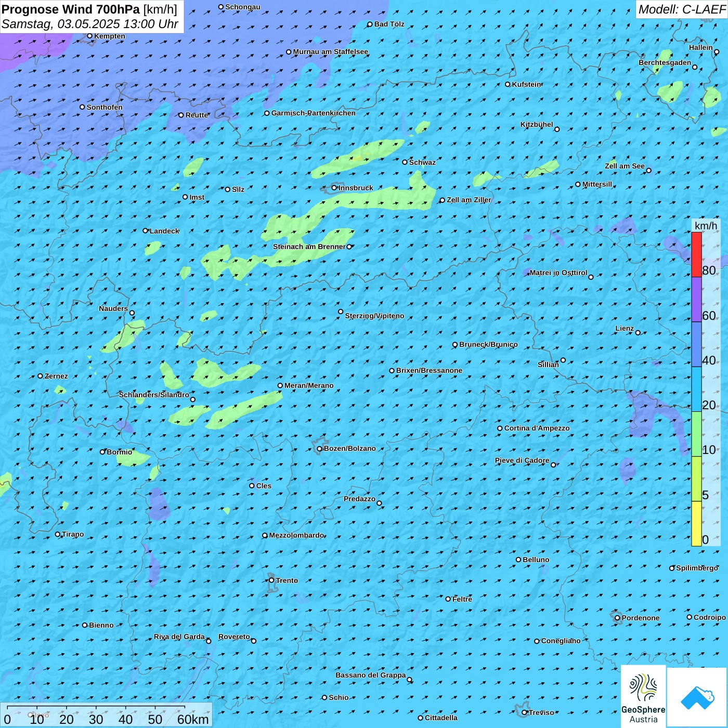The image size is (728, 728).
Task: Click the red 80 km/h legend swatch
Action: [x=696, y=254]
